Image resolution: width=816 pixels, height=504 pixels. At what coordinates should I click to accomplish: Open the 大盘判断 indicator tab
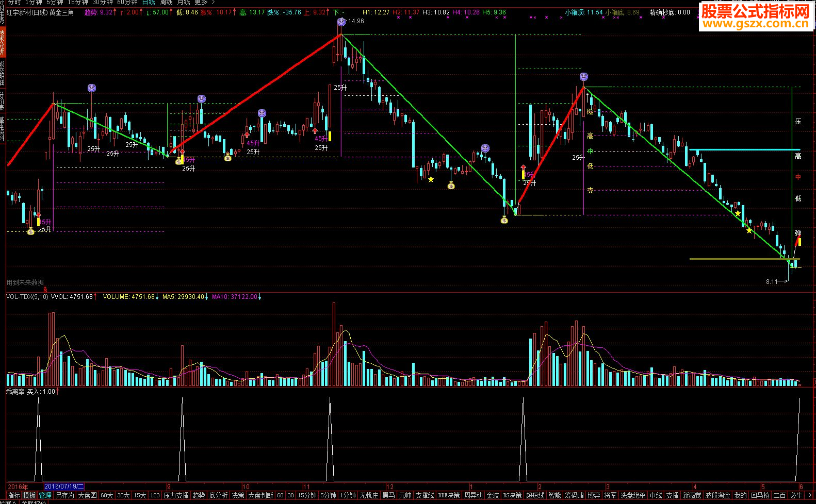260,495
